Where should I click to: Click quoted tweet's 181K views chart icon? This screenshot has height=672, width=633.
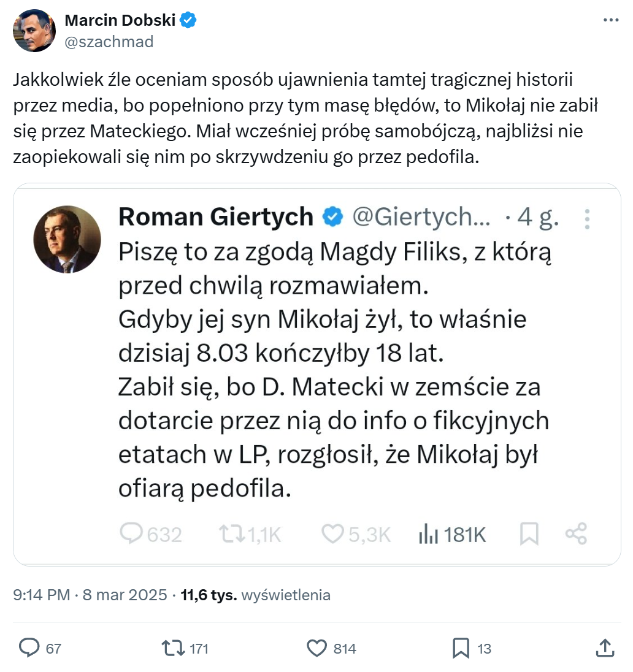click(428, 534)
